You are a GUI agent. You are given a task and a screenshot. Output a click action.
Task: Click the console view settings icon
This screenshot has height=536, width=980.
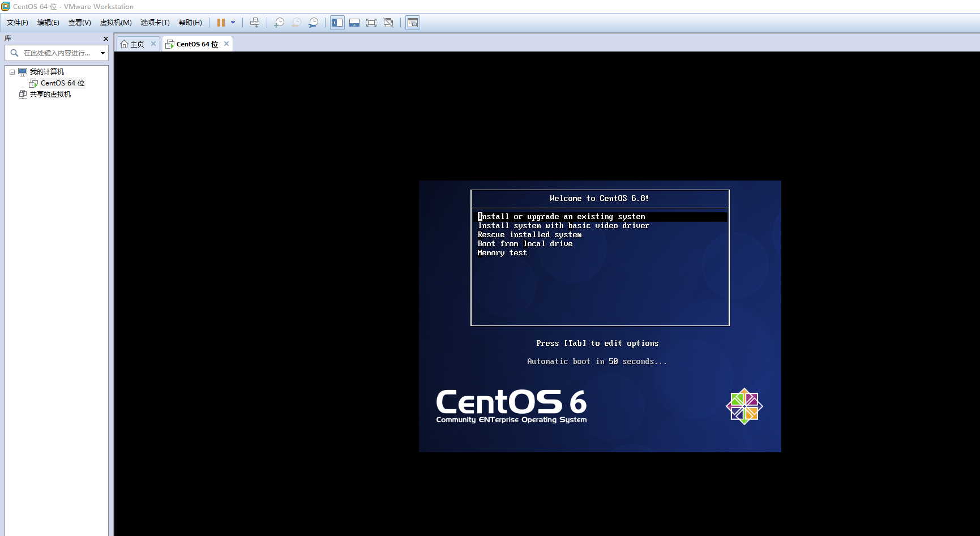coord(413,23)
